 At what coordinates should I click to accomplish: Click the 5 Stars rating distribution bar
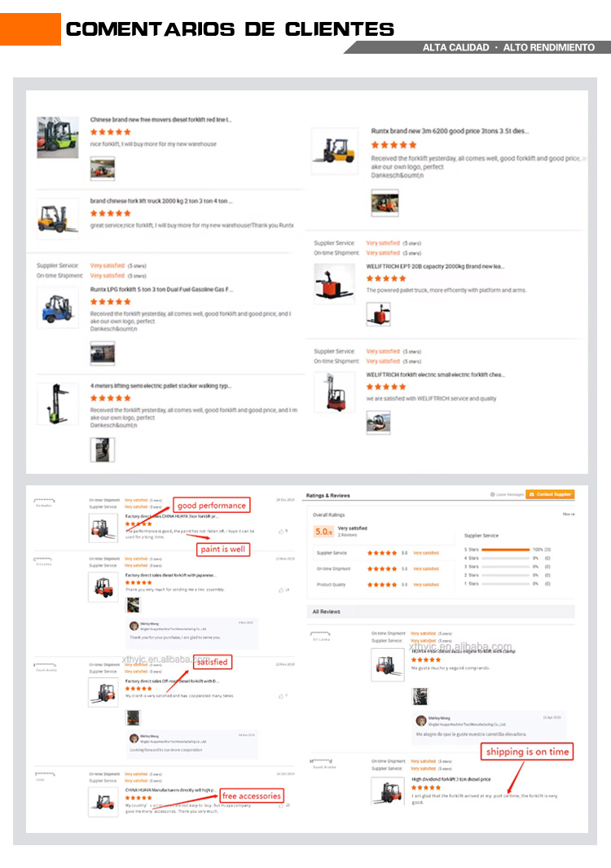(505, 550)
